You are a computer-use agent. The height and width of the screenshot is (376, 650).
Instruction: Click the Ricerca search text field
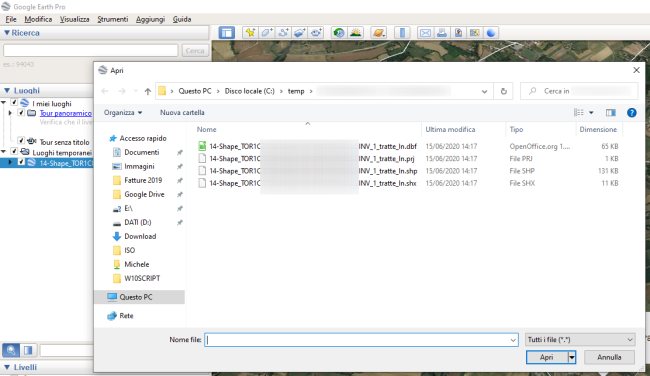(91, 51)
